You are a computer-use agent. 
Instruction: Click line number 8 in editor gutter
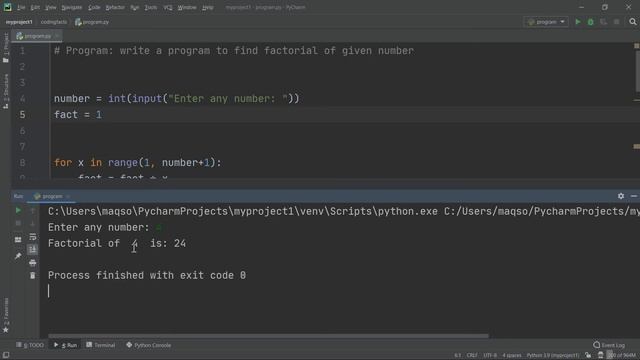pos(22,163)
